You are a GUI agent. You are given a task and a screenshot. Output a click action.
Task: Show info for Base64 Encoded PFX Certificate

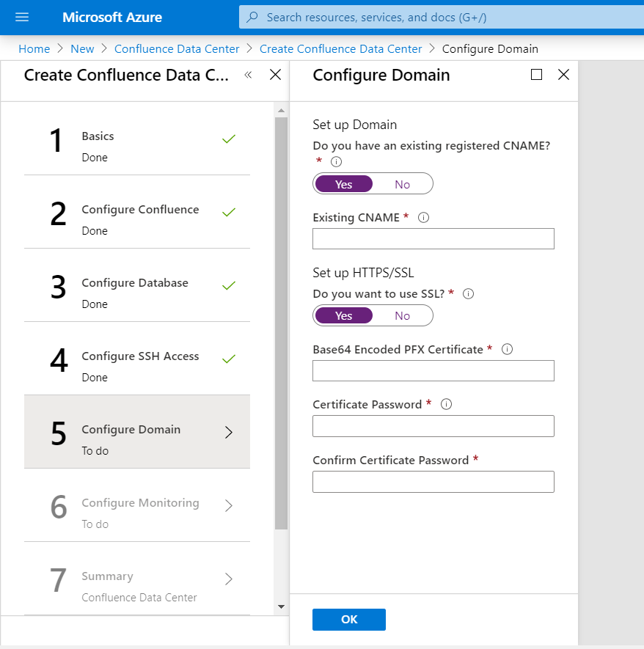point(507,349)
